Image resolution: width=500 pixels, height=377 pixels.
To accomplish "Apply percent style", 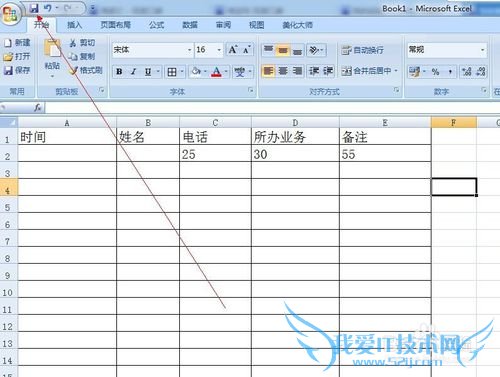I will (435, 71).
